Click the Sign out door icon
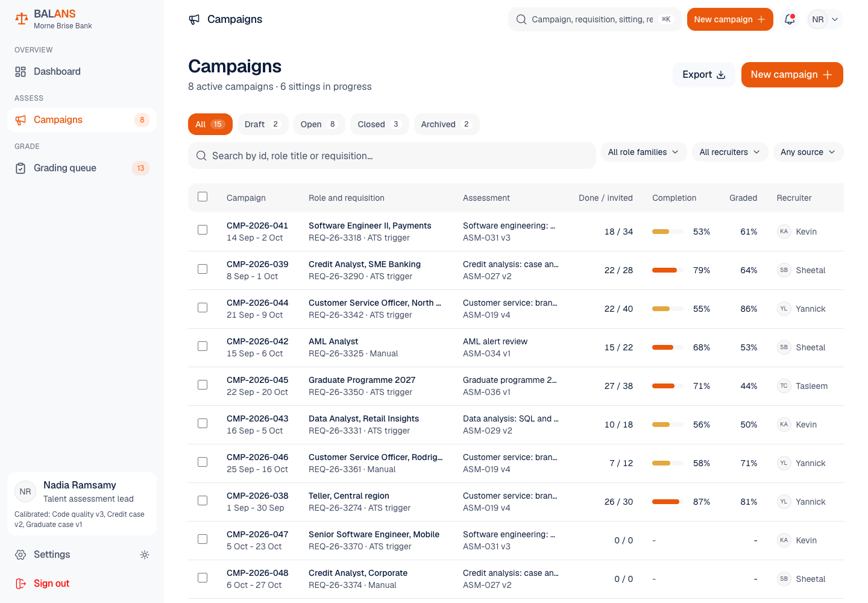The width and height of the screenshot is (868, 603). [x=20, y=584]
